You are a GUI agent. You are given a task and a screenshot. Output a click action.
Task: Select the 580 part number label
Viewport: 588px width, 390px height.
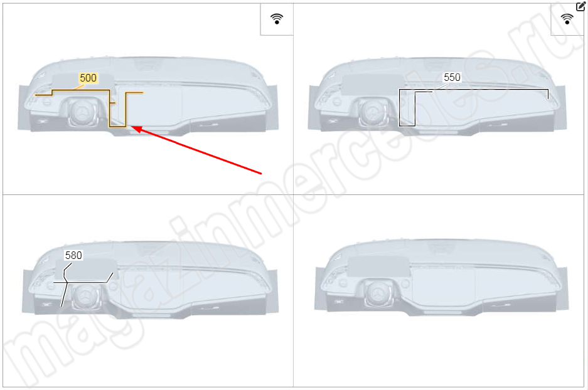(x=73, y=255)
